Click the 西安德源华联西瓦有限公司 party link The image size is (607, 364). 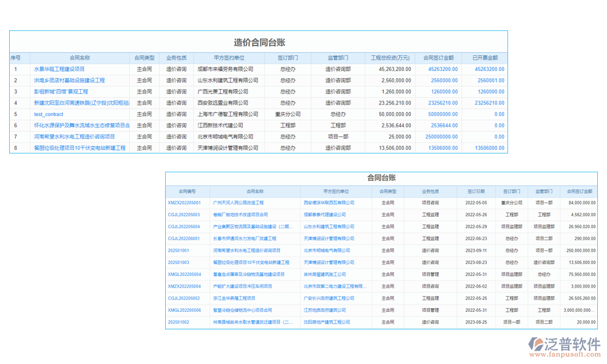[328, 203]
